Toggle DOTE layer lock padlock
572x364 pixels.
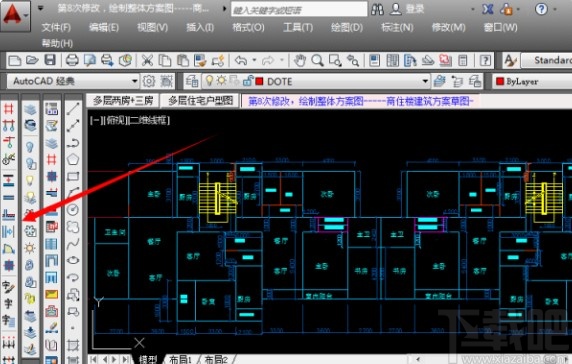coord(248,81)
